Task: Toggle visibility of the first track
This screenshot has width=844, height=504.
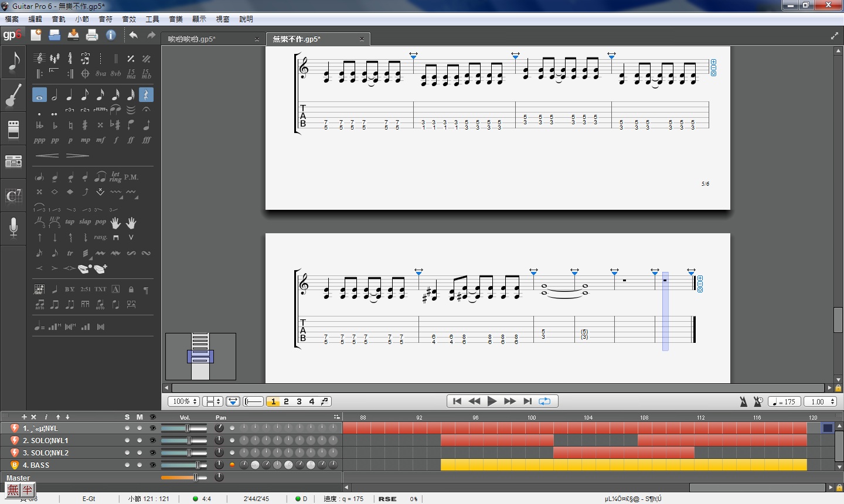Action: point(153,428)
